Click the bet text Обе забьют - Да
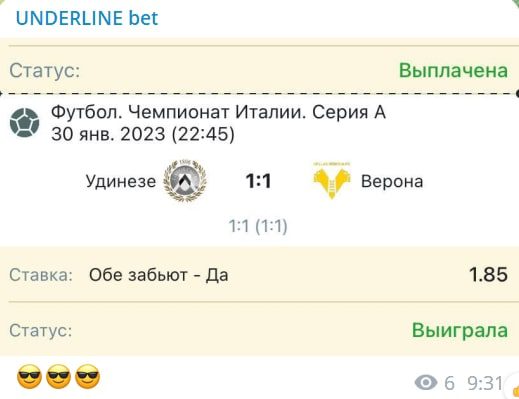The width and height of the screenshot is (519, 399). pyautogui.click(x=159, y=275)
